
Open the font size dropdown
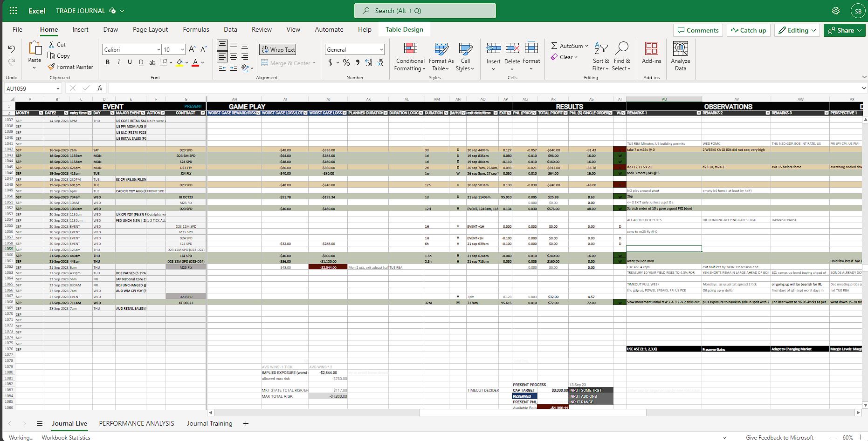click(182, 49)
